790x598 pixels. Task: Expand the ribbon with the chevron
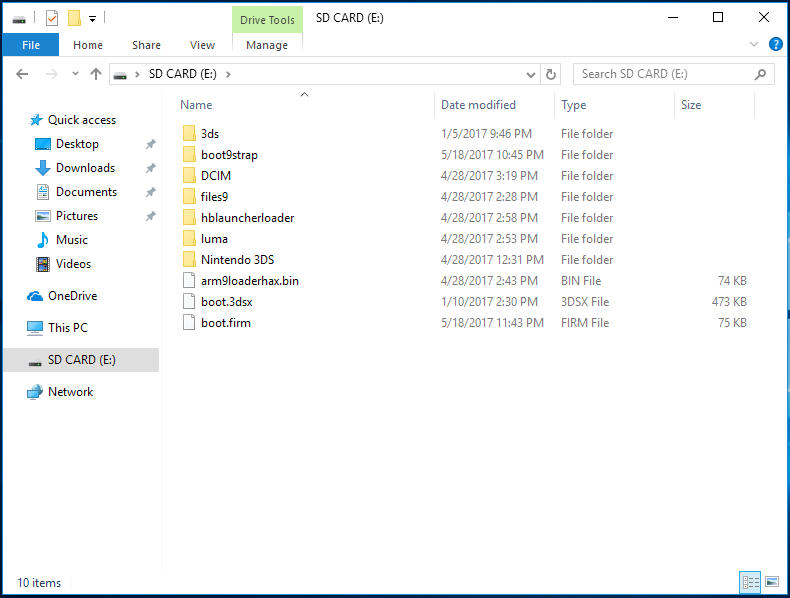point(754,44)
